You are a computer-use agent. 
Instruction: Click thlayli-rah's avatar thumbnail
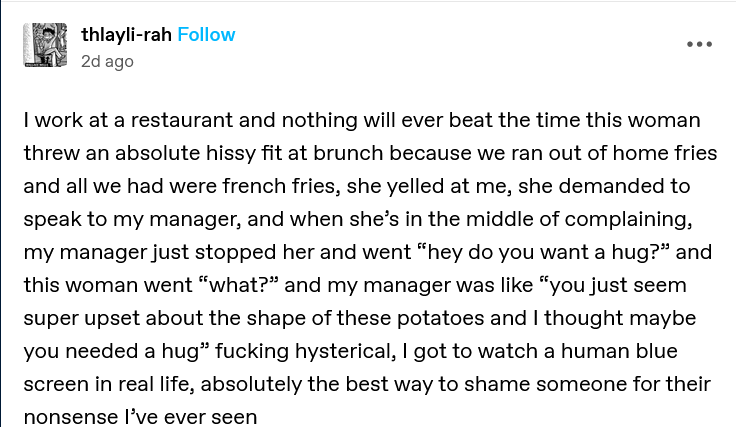pos(44,46)
